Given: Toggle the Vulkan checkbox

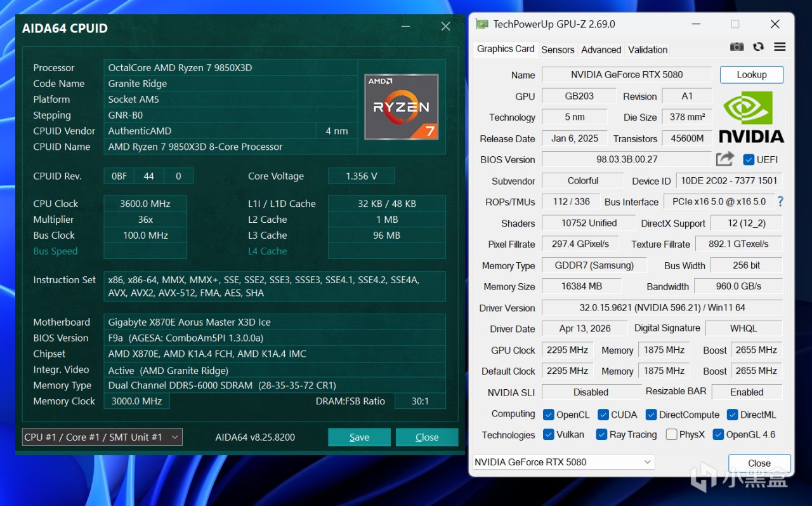Looking at the screenshot, I should (x=549, y=434).
